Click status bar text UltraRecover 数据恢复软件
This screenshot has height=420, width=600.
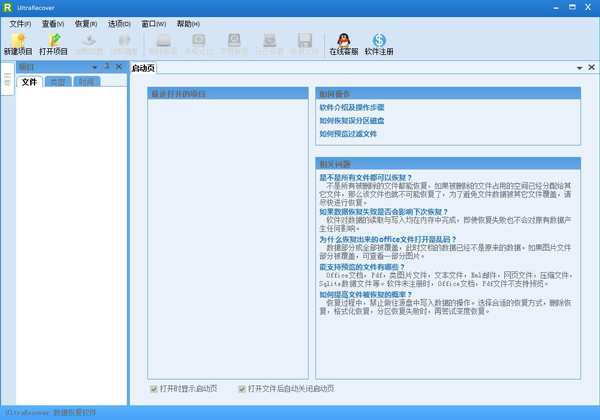pos(51,413)
